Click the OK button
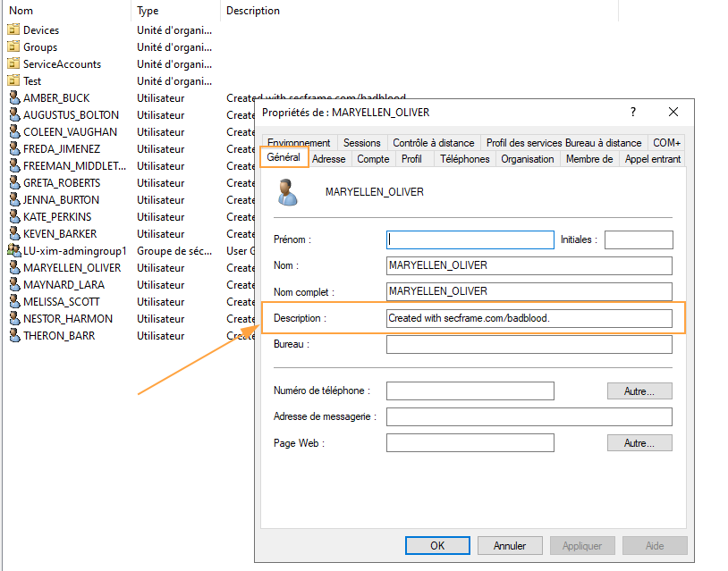 point(437,545)
